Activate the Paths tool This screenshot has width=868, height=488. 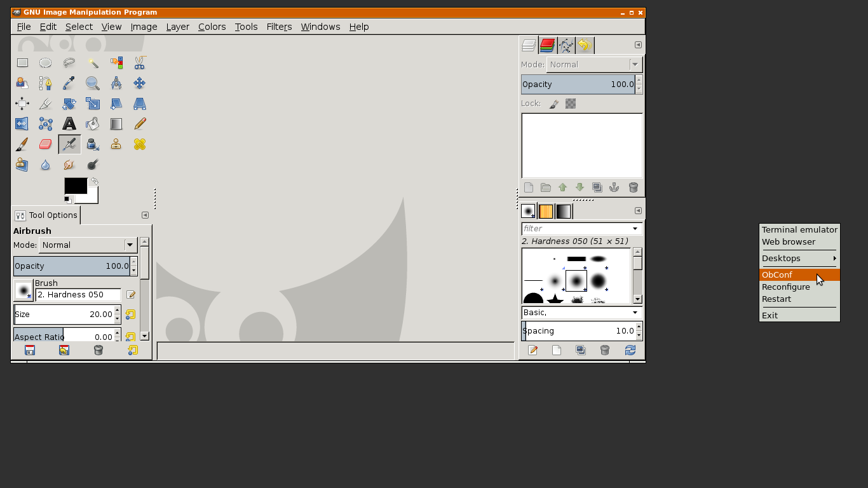[45, 83]
